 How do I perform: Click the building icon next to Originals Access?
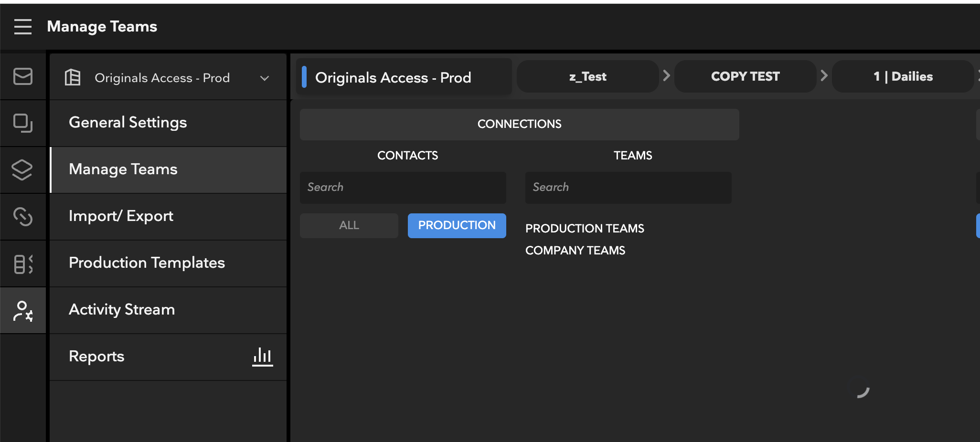coord(73,77)
